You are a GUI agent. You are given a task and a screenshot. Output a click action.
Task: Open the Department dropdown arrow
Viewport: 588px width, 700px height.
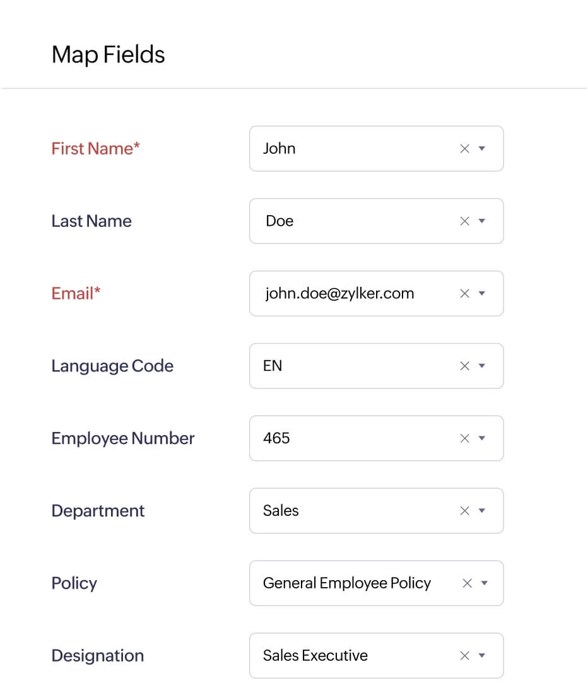coord(482,511)
